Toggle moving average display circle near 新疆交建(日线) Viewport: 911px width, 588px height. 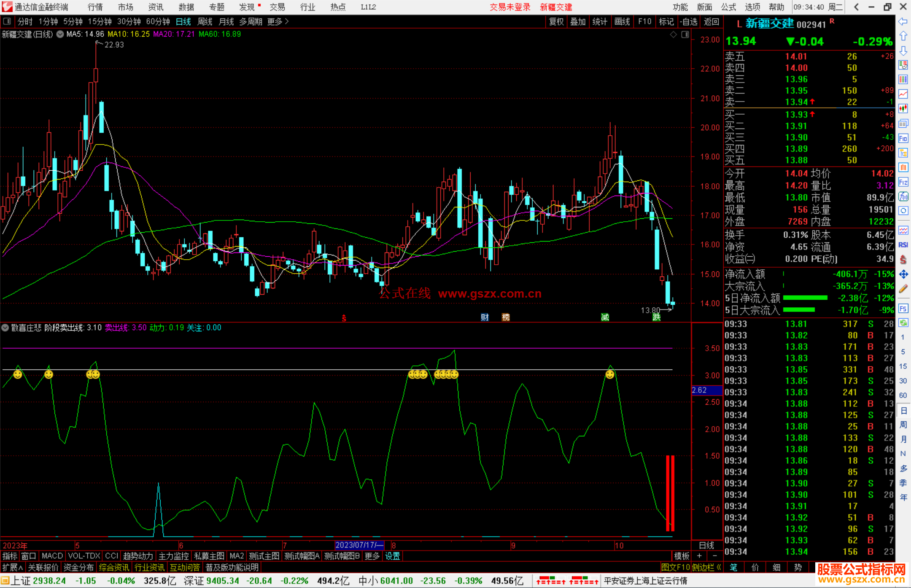tap(60, 34)
